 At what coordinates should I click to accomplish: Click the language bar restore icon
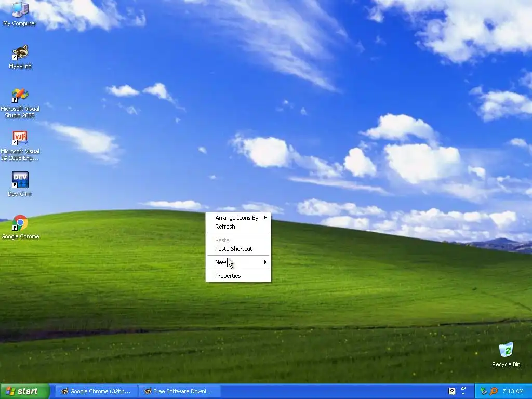[x=463, y=389]
